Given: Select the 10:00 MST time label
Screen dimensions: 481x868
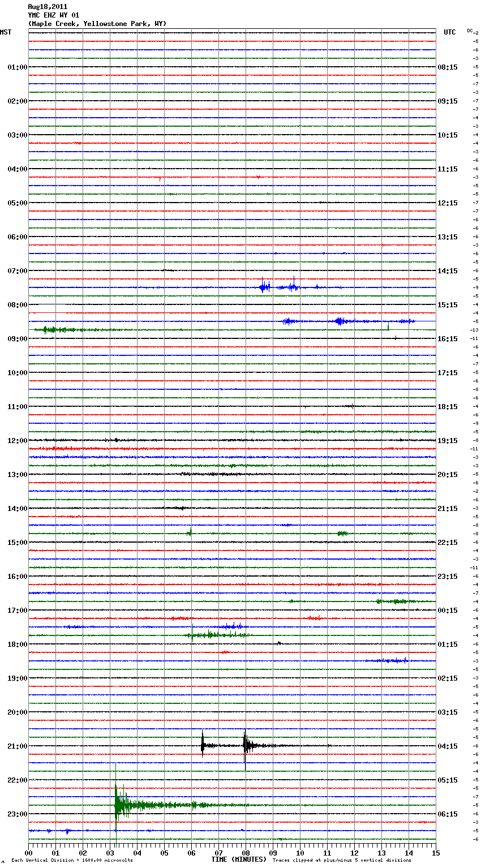Looking at the screenshot, I should point(18,373).
